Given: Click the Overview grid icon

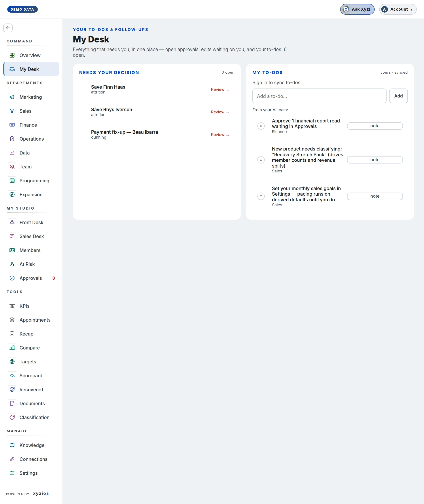Looking at the screenshot, I should (12, 55).
